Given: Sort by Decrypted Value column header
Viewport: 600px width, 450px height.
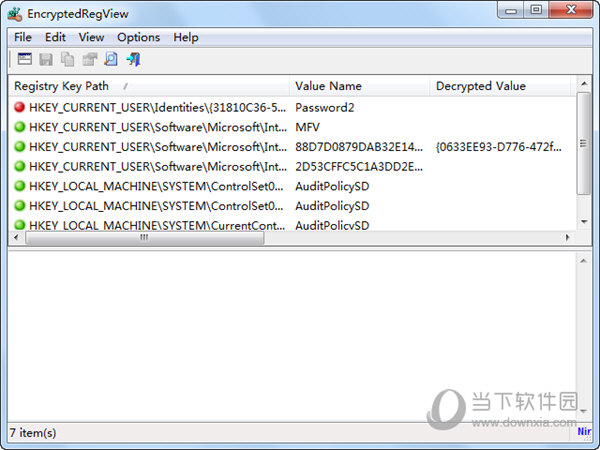Looking at the screenshot, I should pos(501,86).
